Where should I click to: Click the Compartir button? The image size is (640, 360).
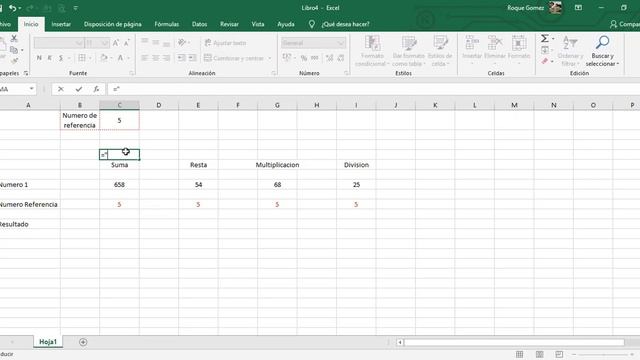point(625,24)
